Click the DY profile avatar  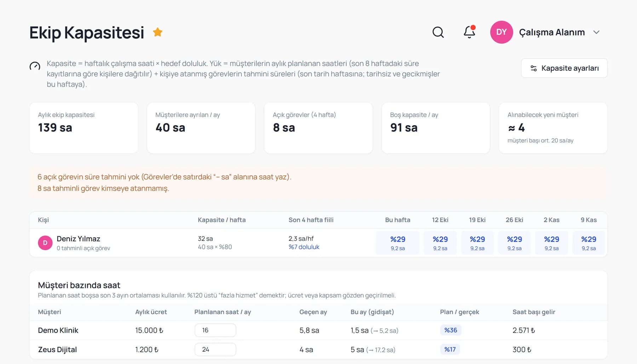(501, 32)
